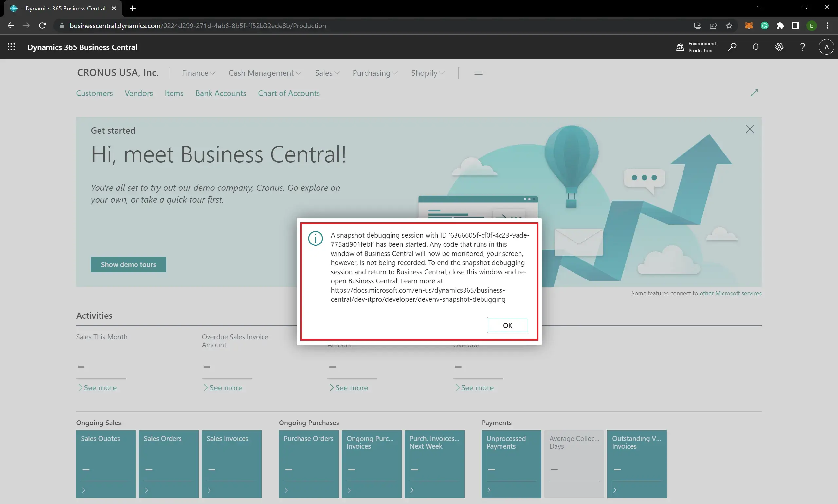Expand the Finance dropdown menu

click(198, 72)
